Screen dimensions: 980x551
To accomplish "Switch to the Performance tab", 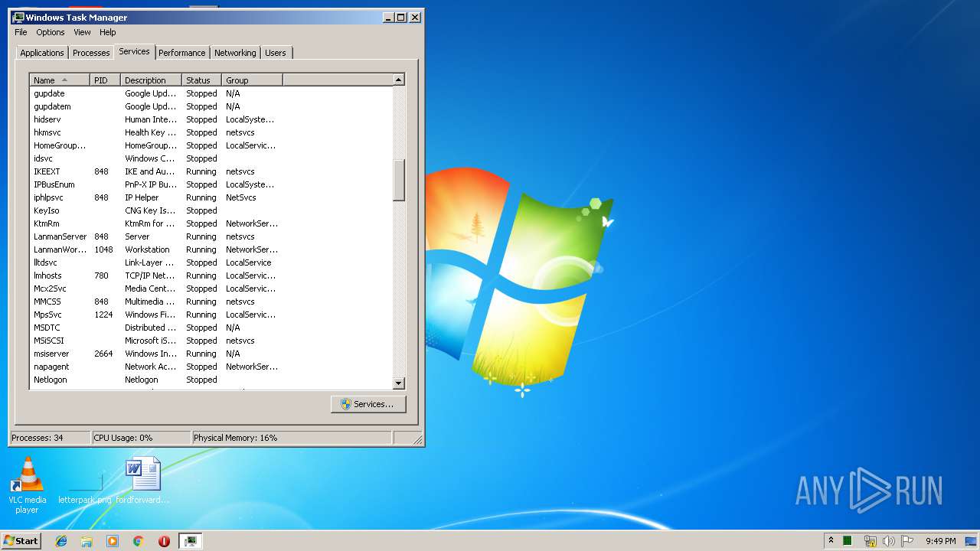I will [182, 53].
